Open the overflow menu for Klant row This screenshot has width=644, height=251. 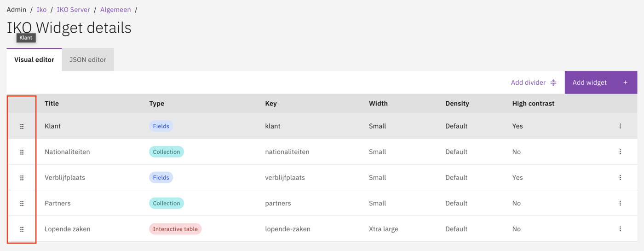coord(620,126)
